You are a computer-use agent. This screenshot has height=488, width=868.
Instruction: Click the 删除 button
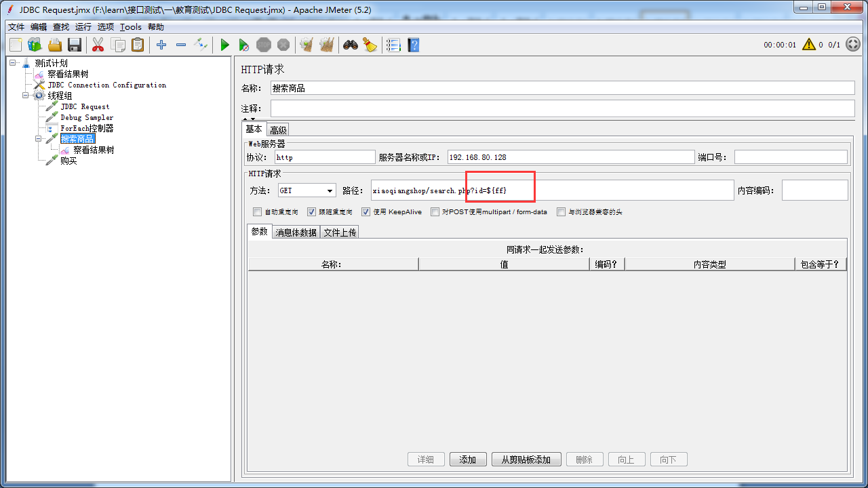[584, 460]
